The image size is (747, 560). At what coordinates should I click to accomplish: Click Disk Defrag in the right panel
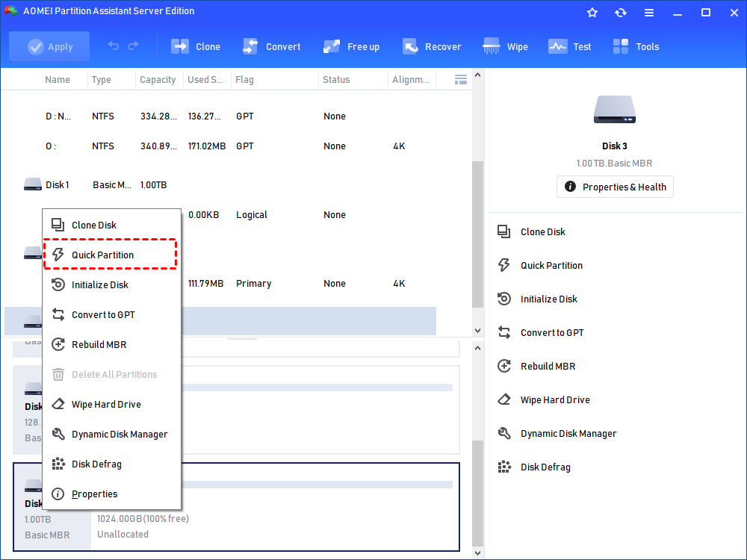[533, 467]
